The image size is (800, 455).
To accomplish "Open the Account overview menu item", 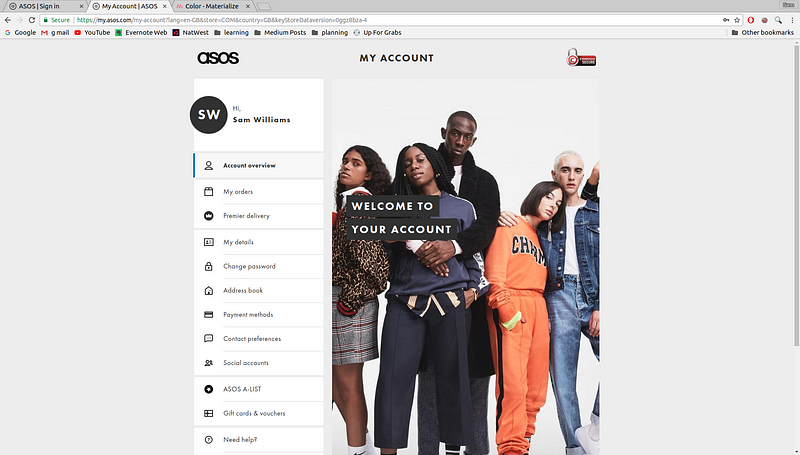I will click(259, 165).
